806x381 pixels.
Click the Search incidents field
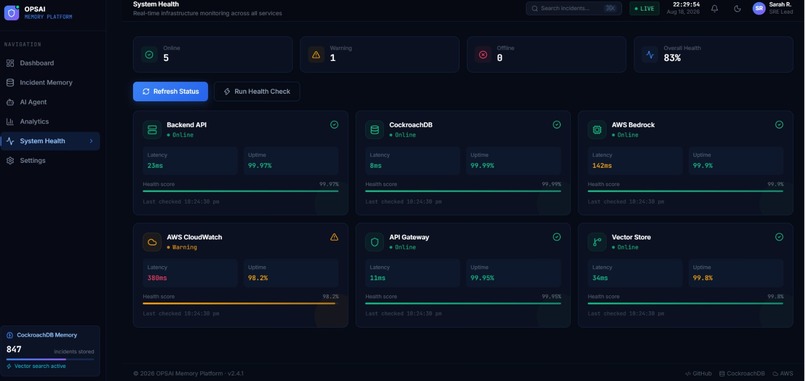(574, 8)
